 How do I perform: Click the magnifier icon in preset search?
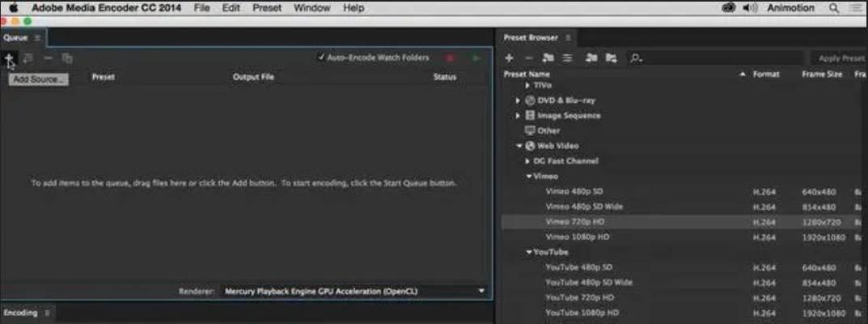point(636,58)
